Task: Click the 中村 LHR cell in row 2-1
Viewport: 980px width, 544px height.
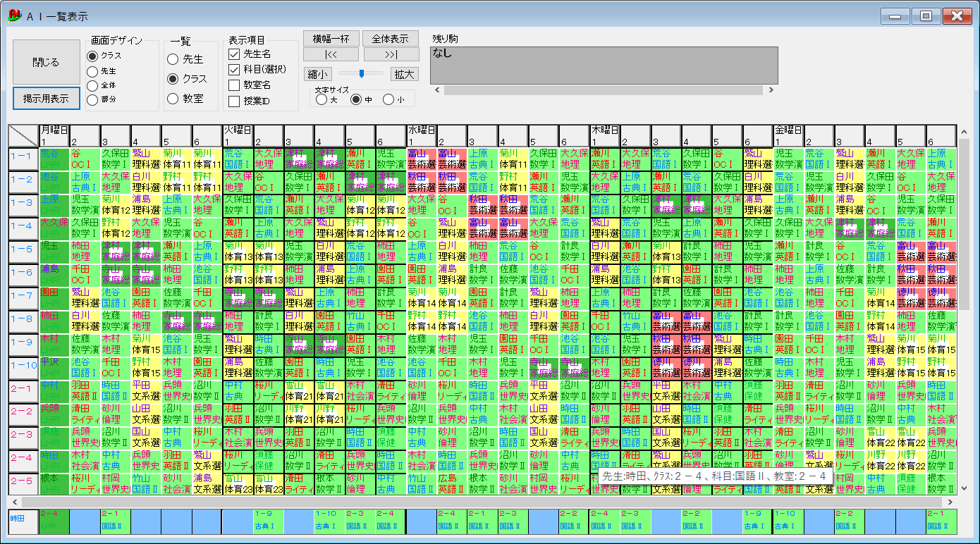Action: click(x=54, y=391)
